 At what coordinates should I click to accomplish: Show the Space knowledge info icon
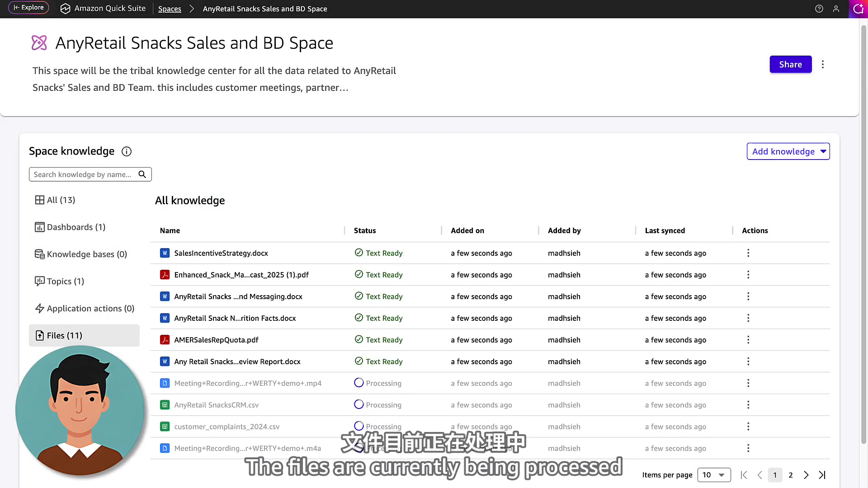pos(127,151)
